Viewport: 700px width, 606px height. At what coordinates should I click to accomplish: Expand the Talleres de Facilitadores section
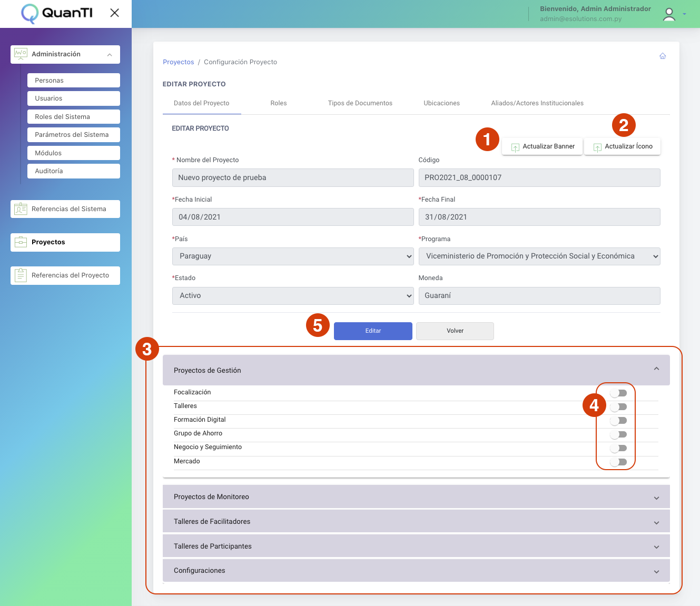click(x=416, y=521)
